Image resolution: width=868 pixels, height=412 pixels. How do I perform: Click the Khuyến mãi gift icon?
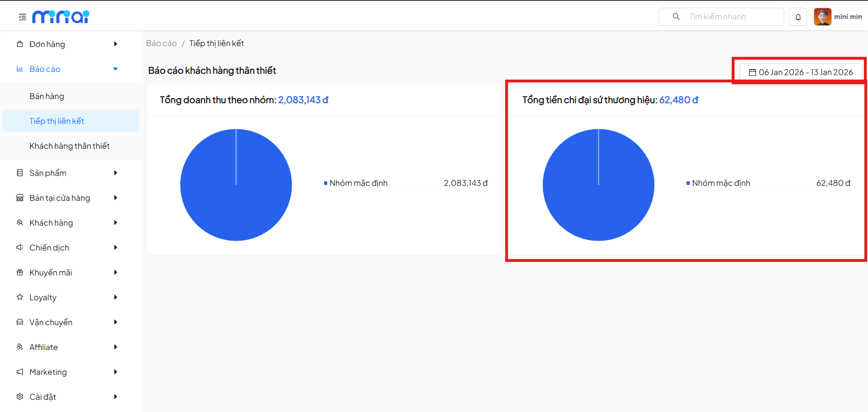20,272
